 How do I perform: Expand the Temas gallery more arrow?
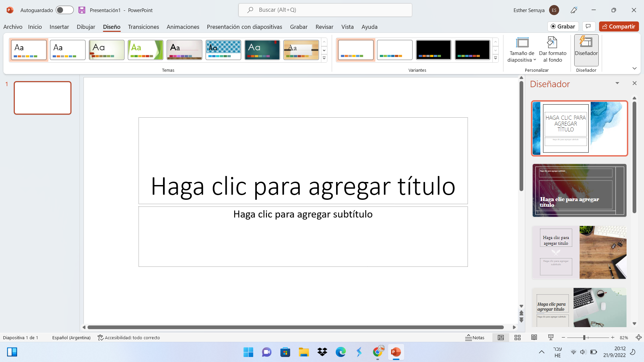tap(324, 58)
